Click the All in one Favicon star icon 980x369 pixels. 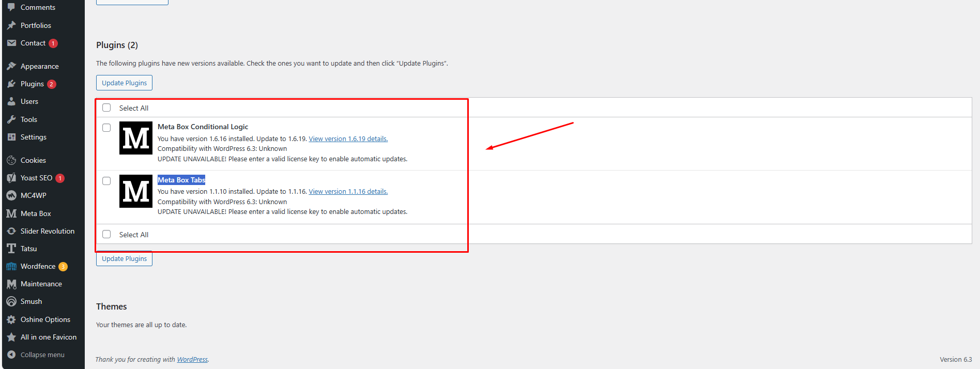click(x=11, y=337)
